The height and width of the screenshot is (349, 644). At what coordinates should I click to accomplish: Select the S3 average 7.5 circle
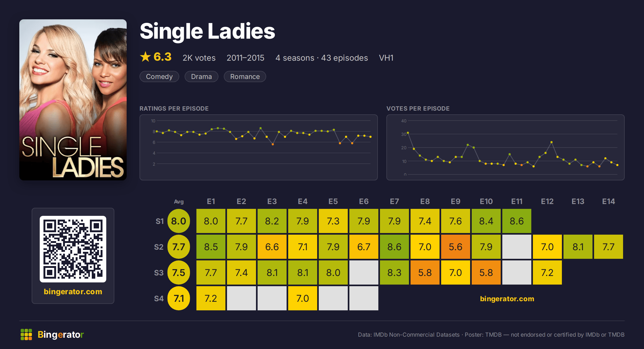[179, 272]
